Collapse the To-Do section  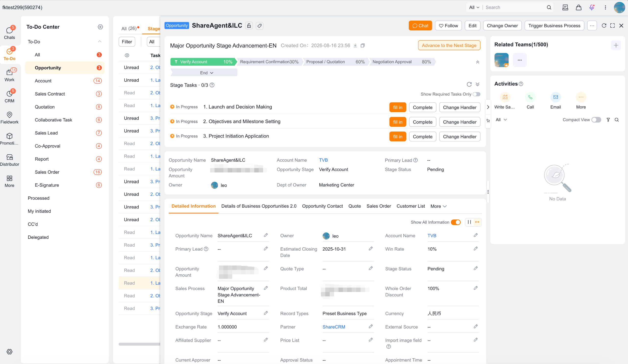(x=100, y=42)
